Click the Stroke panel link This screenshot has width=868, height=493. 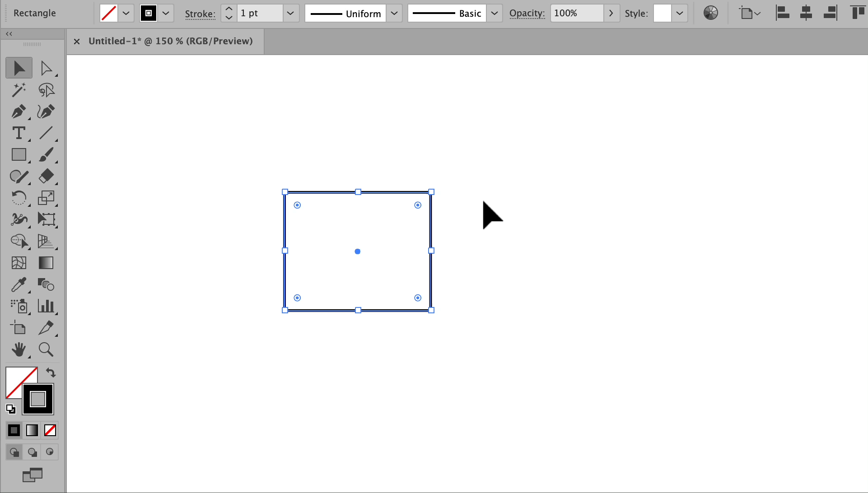[200, 14]
